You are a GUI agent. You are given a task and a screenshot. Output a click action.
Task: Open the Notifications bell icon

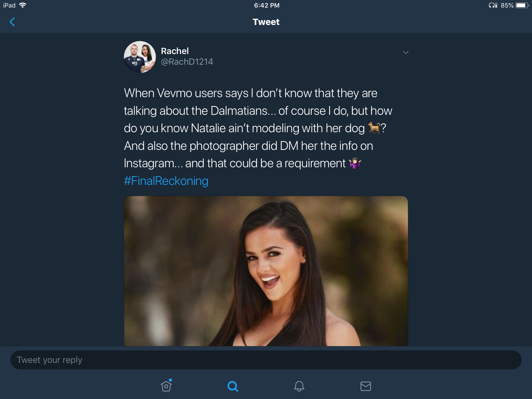[x=299, y=386]
